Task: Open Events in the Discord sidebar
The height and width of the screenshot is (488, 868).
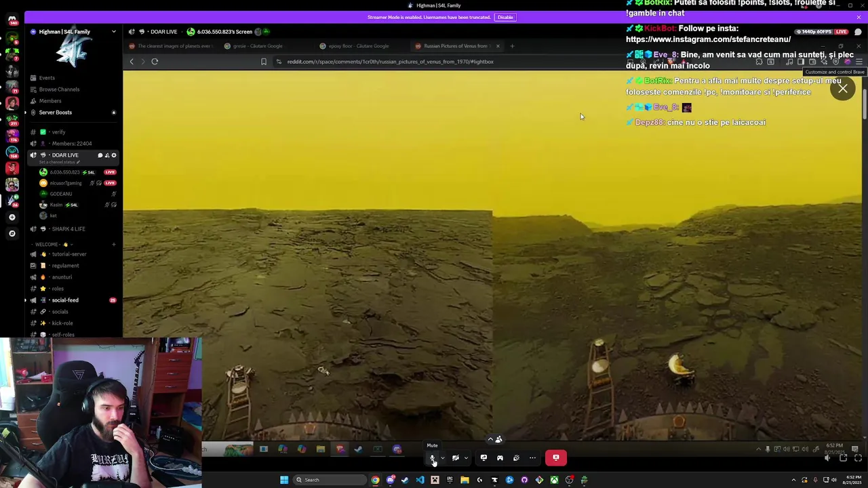Action: point(47,78)
